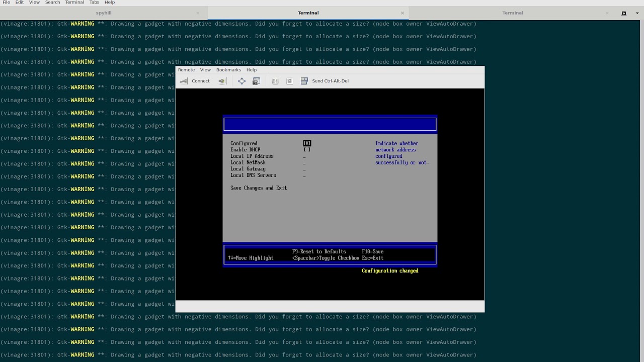Click the new tab icon in terminal
This screenshot has height=362, width=644.
[624, 13]
